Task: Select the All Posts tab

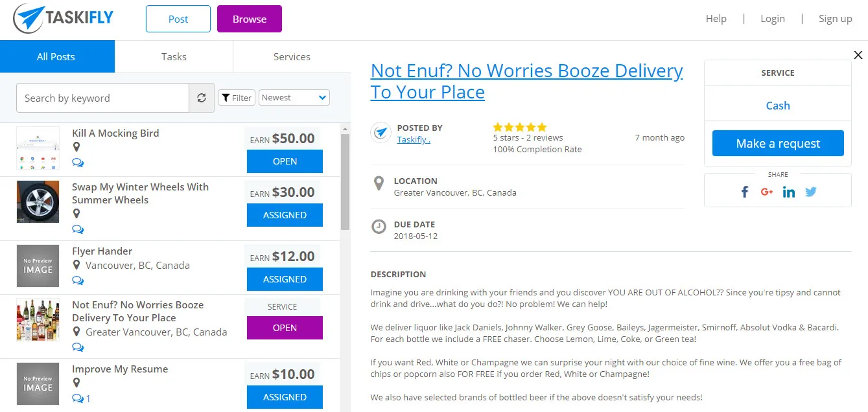Action: (56, 56)
